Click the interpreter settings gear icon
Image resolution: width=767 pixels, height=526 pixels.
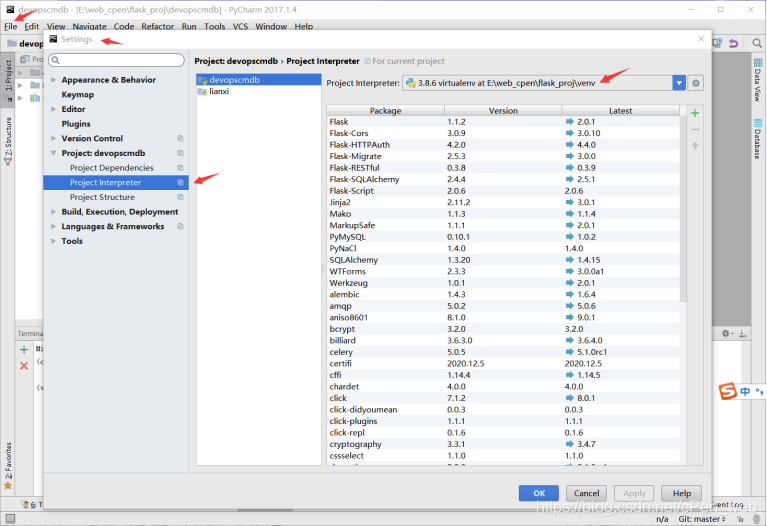(696, 83)
